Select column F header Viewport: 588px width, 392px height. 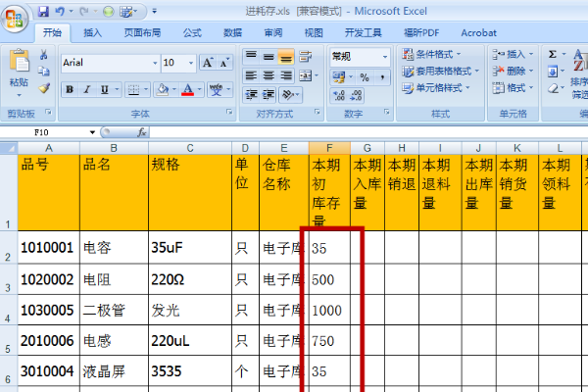click(329, 148)
